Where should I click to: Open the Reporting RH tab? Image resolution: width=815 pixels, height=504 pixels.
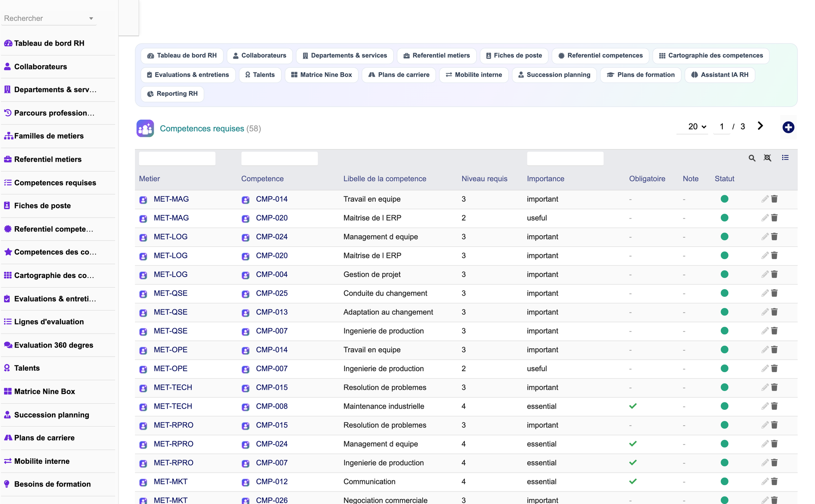pyautogui.click(x=172, y=94)
